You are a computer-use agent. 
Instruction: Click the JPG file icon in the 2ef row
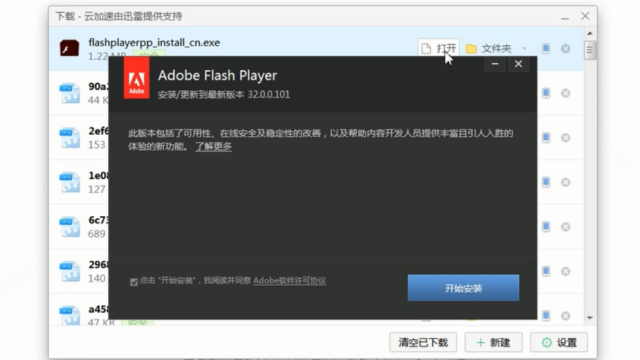[x=70, y=138]
